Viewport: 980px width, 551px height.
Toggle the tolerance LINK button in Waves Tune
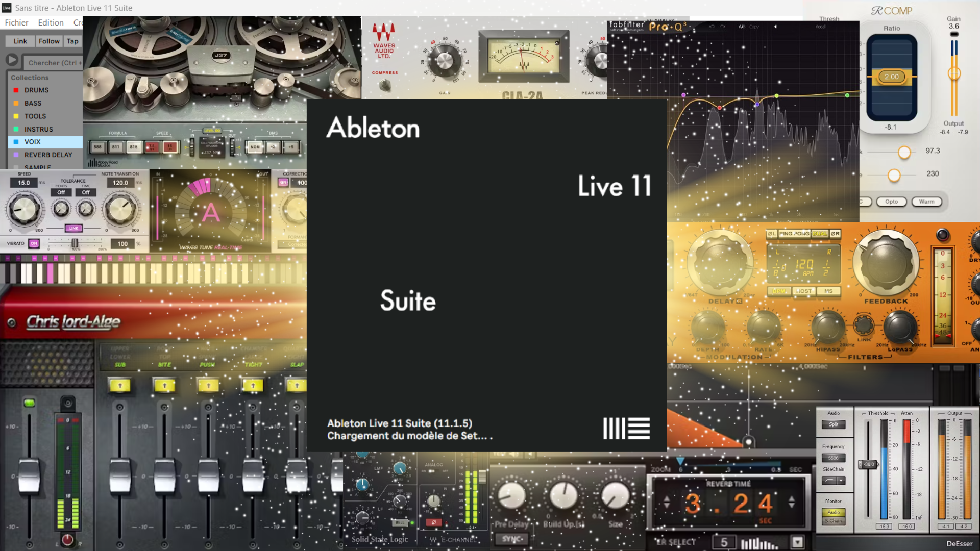73,228
